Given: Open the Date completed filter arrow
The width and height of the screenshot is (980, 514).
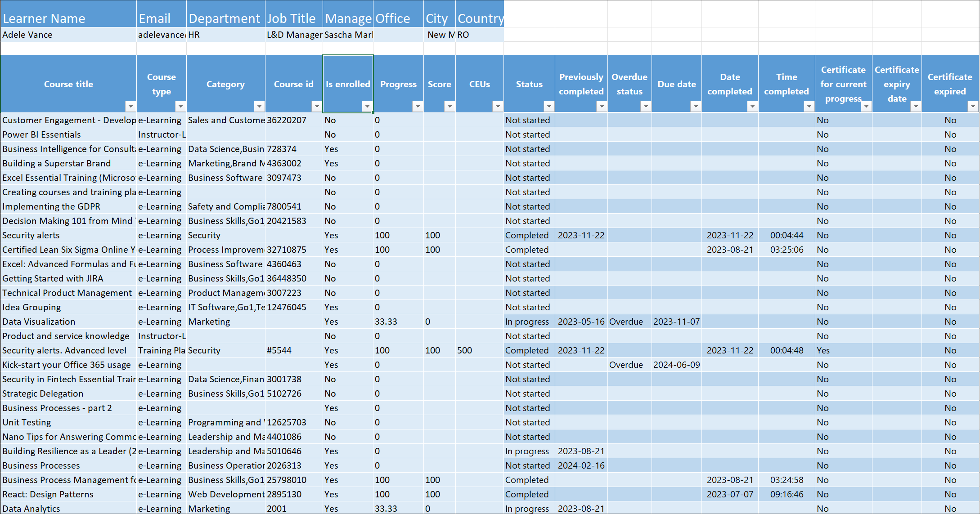Looking at the screenshot, I should [x=752, y=107].
